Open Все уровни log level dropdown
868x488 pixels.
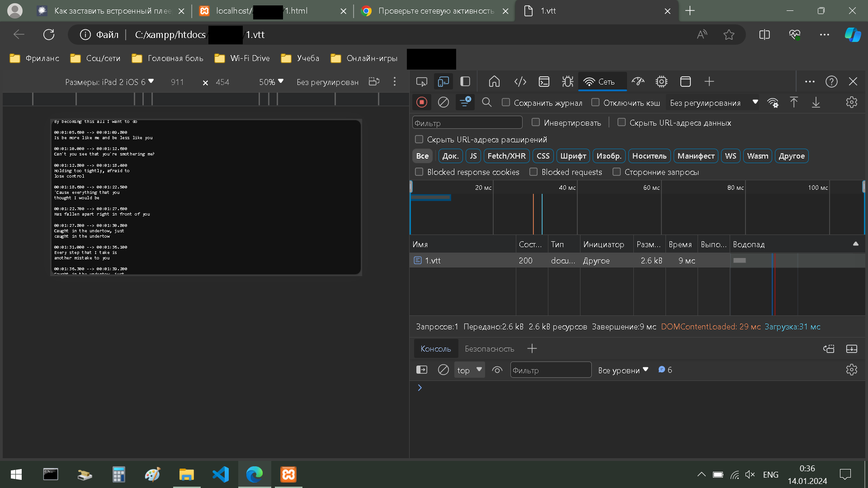click(x=623, y=370)
